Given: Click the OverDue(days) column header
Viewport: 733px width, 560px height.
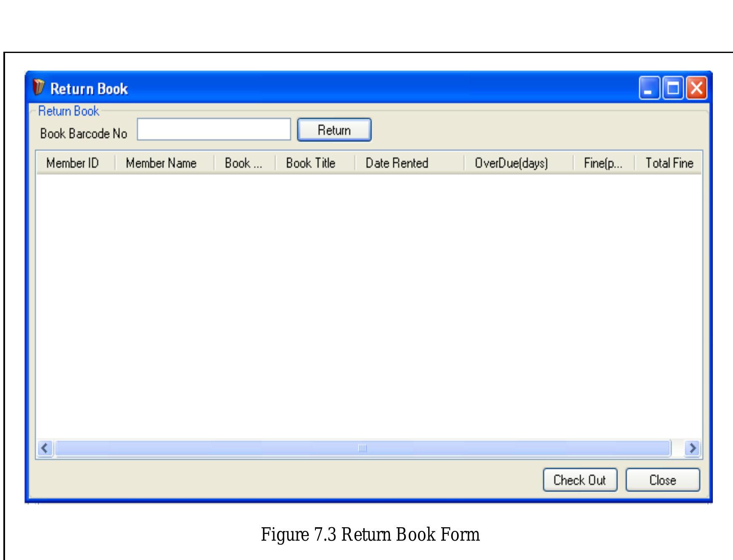Looking at the screenshot, I should tap(512, 163).
